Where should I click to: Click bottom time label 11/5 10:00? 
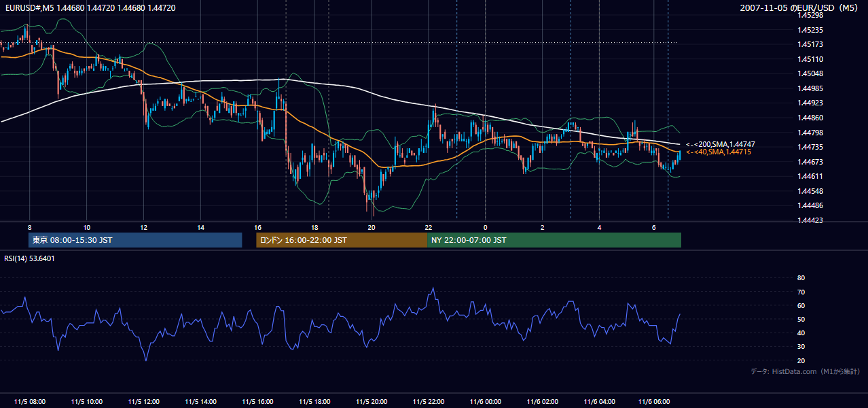pyautogui.click(x=86, y=402)
